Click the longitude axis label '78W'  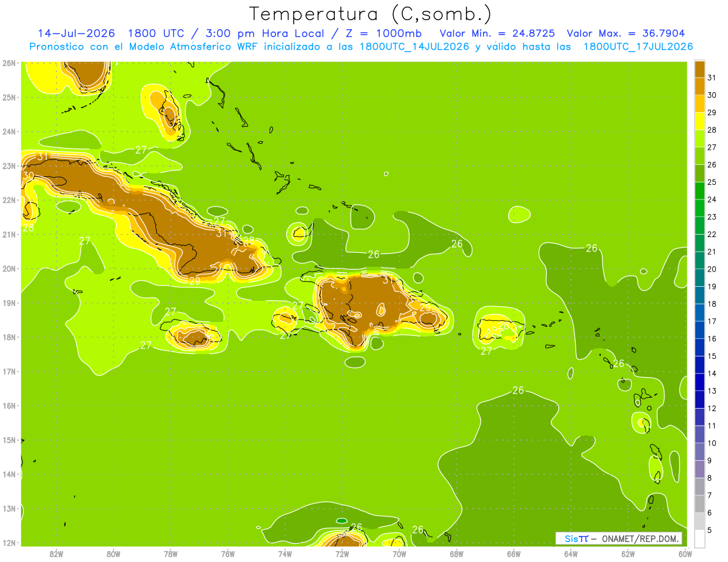[170, 554]
